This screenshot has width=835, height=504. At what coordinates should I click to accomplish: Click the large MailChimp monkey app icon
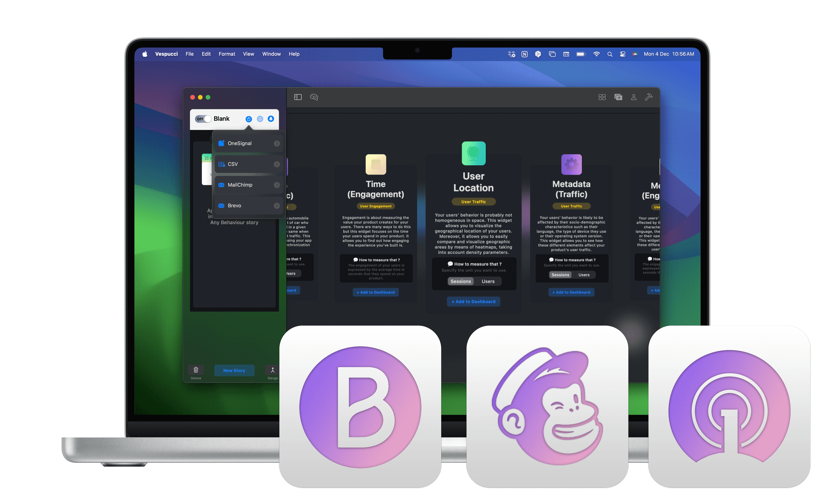tap(547, 406)
